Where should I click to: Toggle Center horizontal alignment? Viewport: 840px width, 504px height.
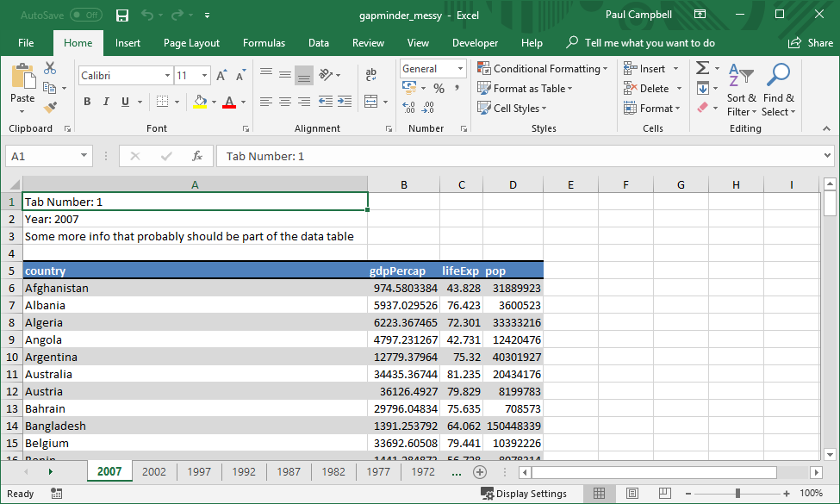click(285, 101)
